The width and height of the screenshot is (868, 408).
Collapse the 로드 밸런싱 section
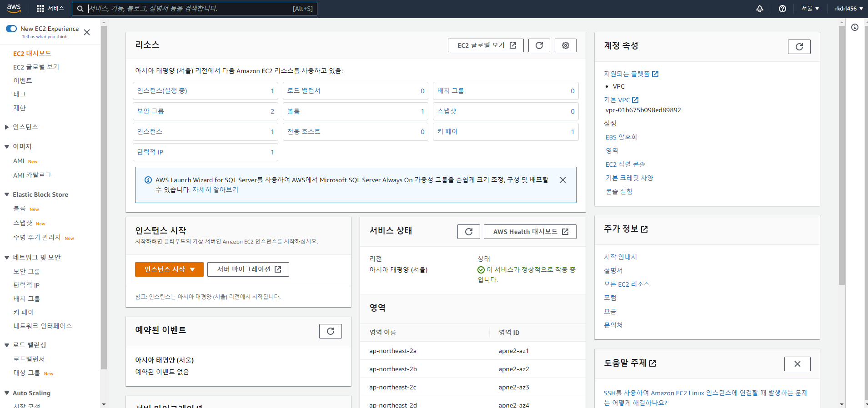point(7,345)
